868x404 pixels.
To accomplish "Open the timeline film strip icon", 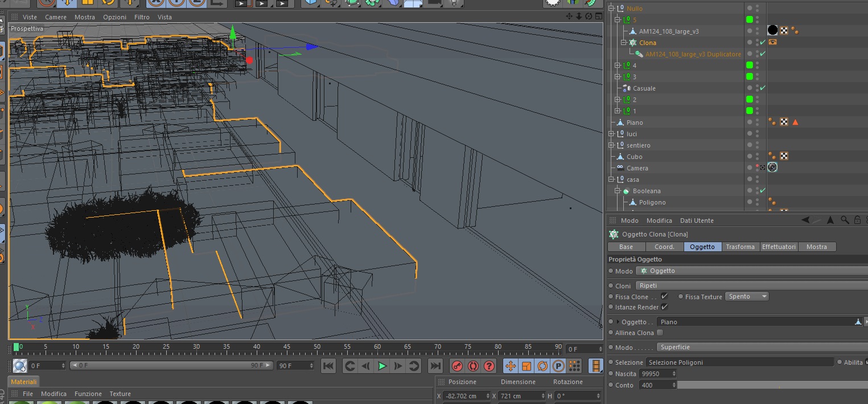I will [596, 366].
